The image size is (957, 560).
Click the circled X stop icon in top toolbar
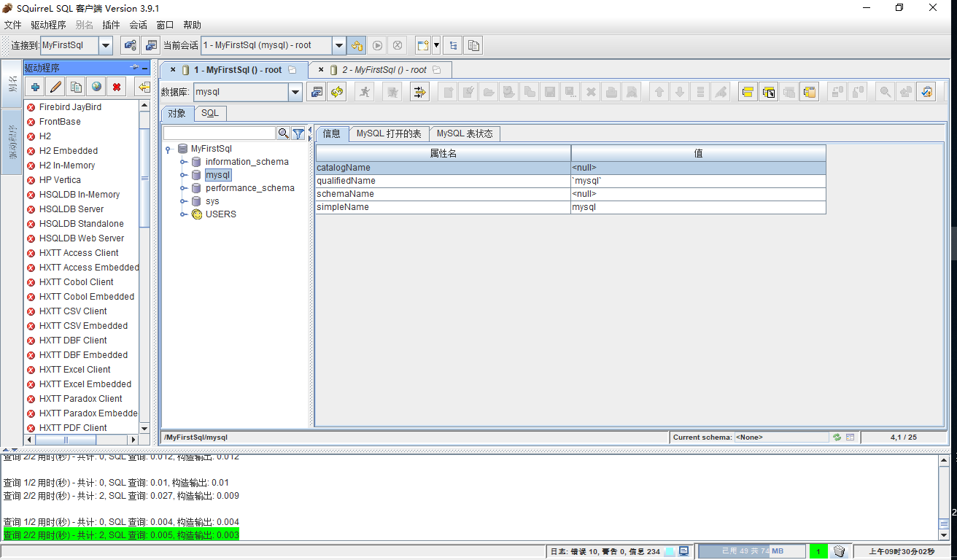398,45
